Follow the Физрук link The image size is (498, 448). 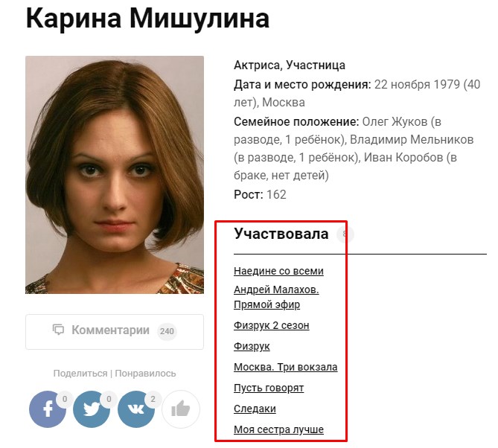(x=252, y=346)
